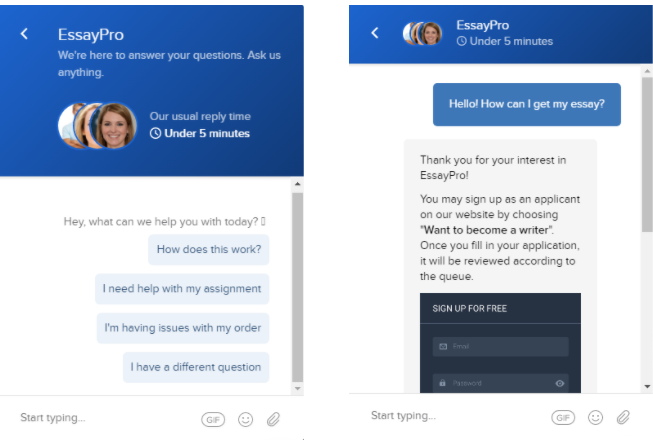Click right chat scrollbar up arrow

(x=647, y=71)
